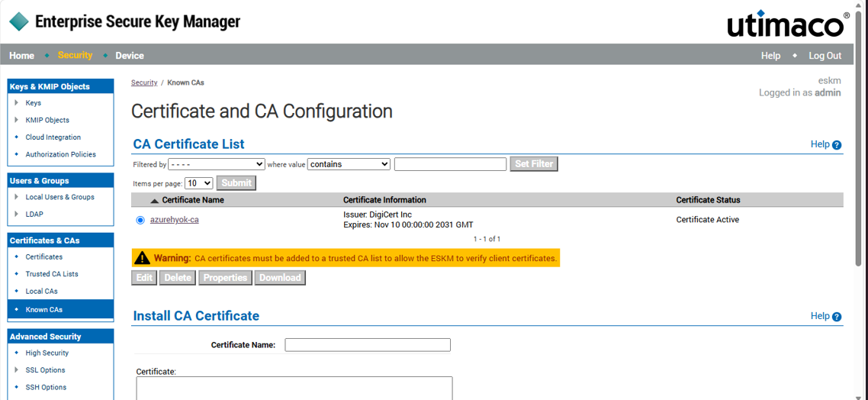Click the Delete button

(178, 278)
